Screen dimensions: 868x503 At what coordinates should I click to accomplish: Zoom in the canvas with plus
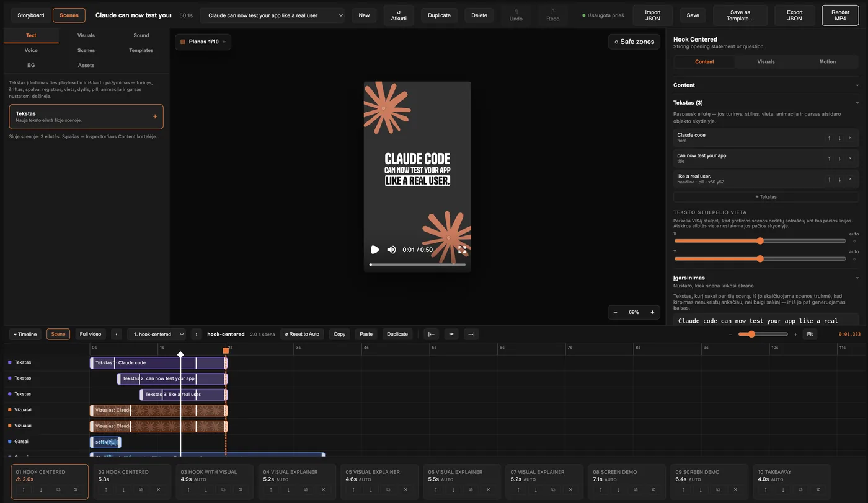(652, 312)
